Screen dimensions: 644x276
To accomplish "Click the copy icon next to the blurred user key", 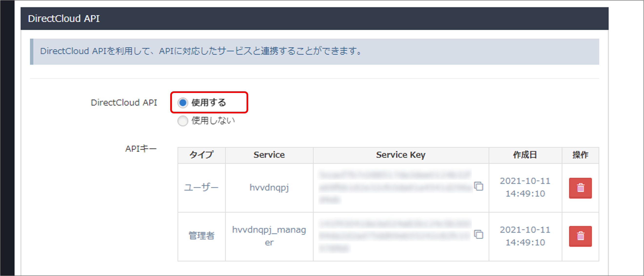I will coord(479,187).
